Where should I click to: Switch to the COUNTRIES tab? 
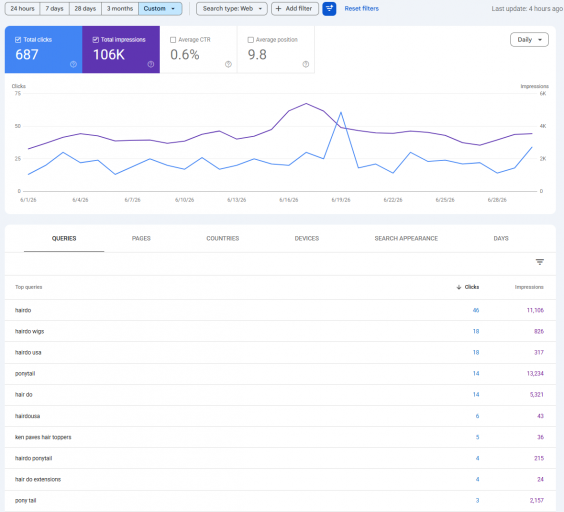223,238
